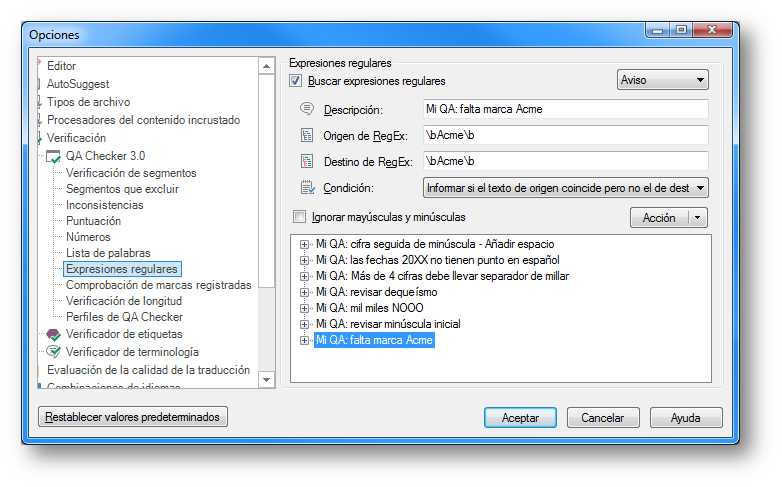The height and width of the screenshot is (487, 782).
Task: Expand 'revisar minúscula inicial' entry
Action: click(304, 324)
